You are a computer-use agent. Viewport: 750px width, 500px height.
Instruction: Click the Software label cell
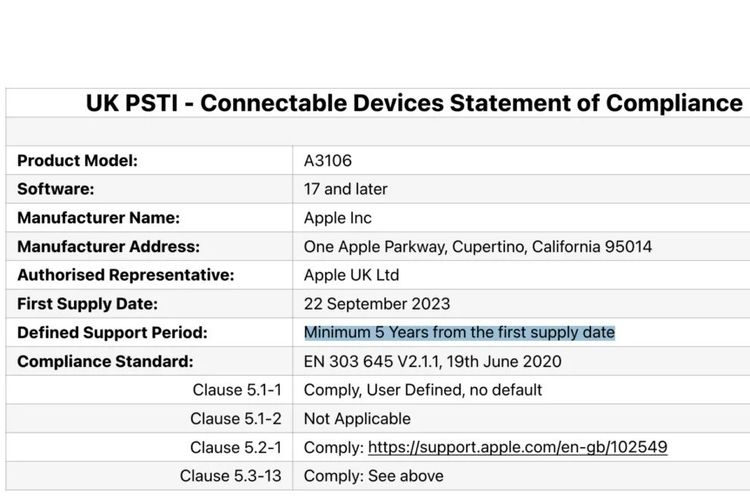pyautogui.click(x=56, y=189)
